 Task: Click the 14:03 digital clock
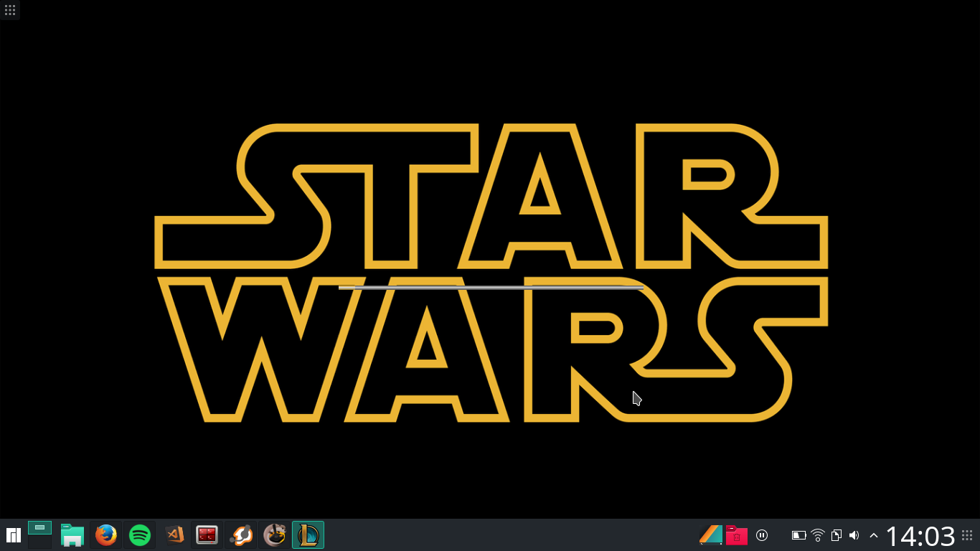click(x=920, y=536)
